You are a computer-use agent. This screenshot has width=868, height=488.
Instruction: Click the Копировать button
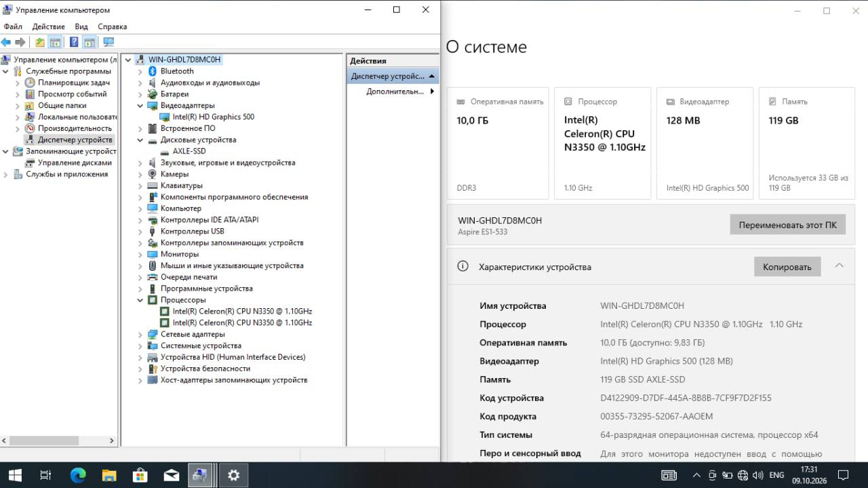coord(787,267)
